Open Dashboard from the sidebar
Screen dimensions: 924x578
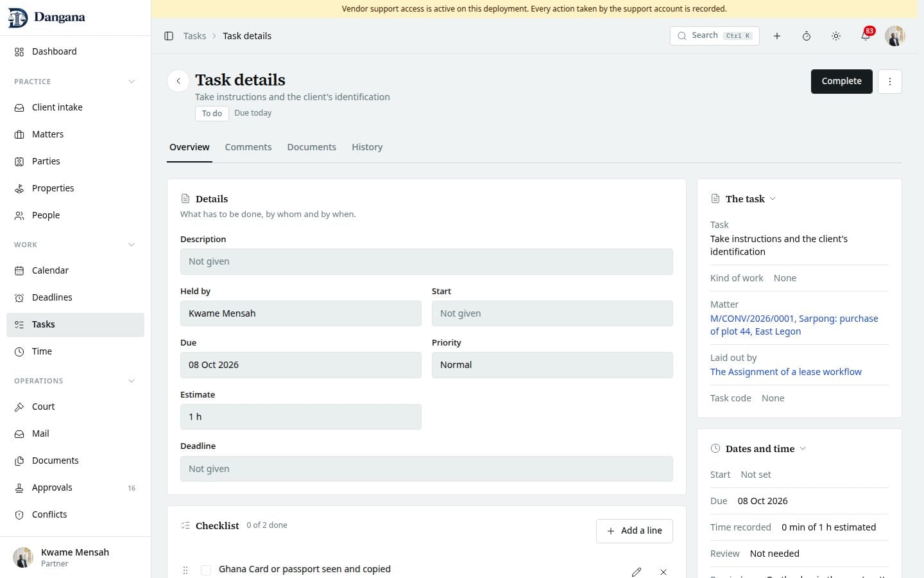coord(75,51)
